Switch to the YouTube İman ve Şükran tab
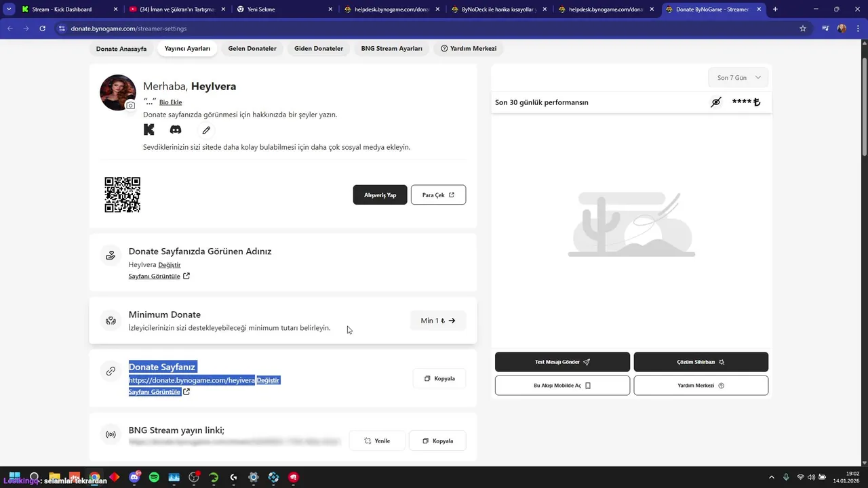The width and height of the screenshot is (868, 488). [176, 9]
